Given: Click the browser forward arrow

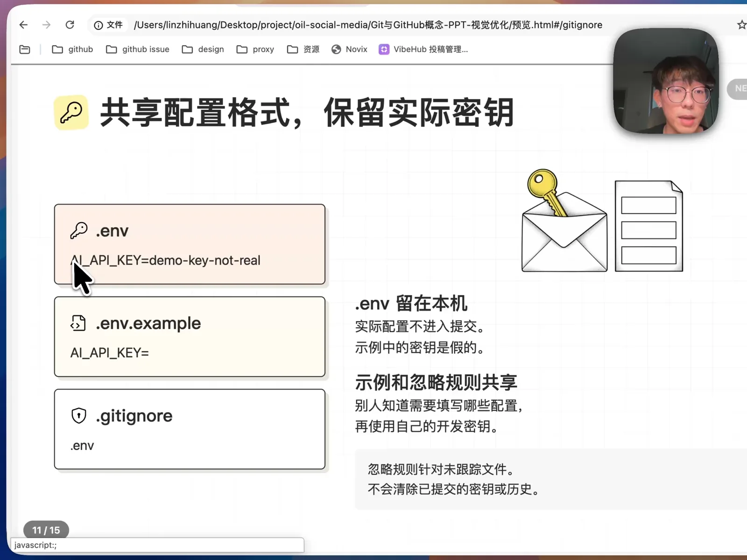Looking at the screenshot, I should [x=46, y=25].
